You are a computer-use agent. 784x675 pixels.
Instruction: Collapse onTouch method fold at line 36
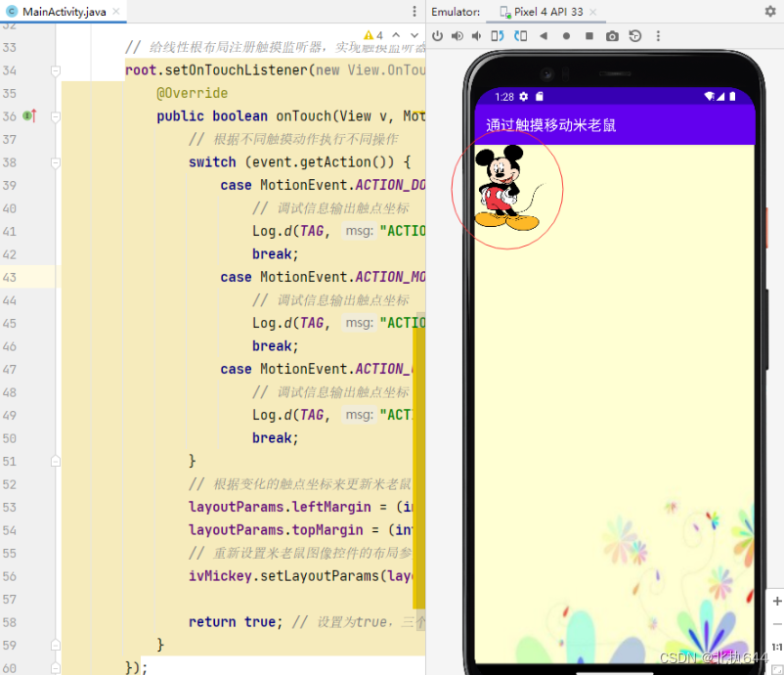coord(56,116)
